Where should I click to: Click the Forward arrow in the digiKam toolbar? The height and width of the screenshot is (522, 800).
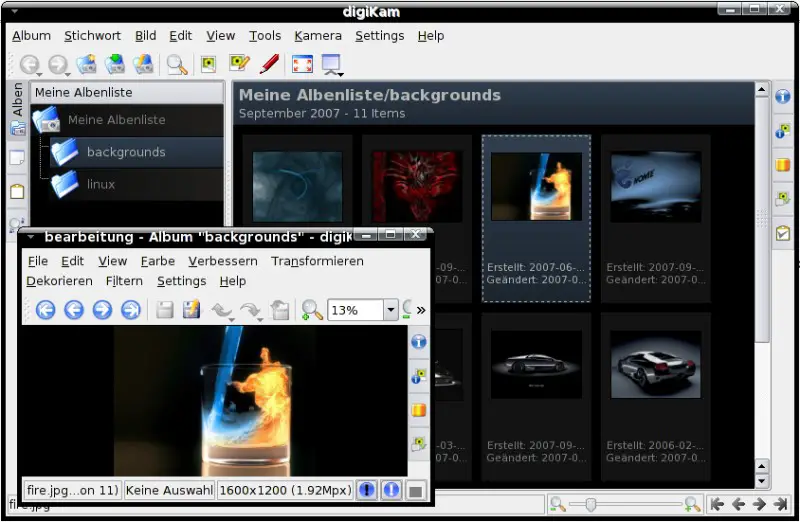point(58,64)
